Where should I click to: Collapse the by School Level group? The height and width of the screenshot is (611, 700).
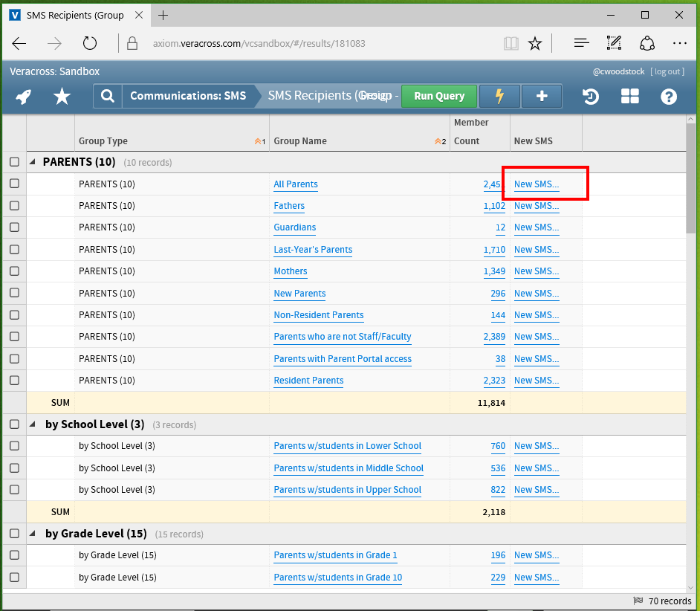tap(33, 424)
